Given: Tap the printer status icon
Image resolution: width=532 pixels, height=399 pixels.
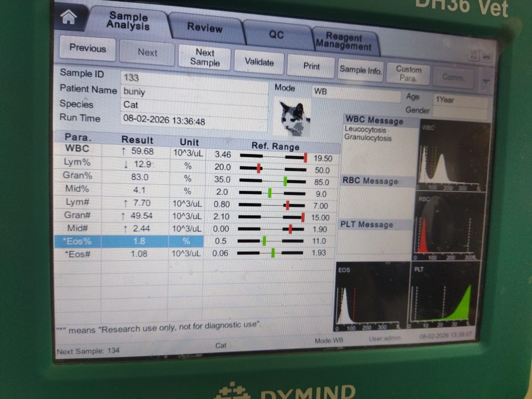Looking at the screenshot, I should coord(487,56).
